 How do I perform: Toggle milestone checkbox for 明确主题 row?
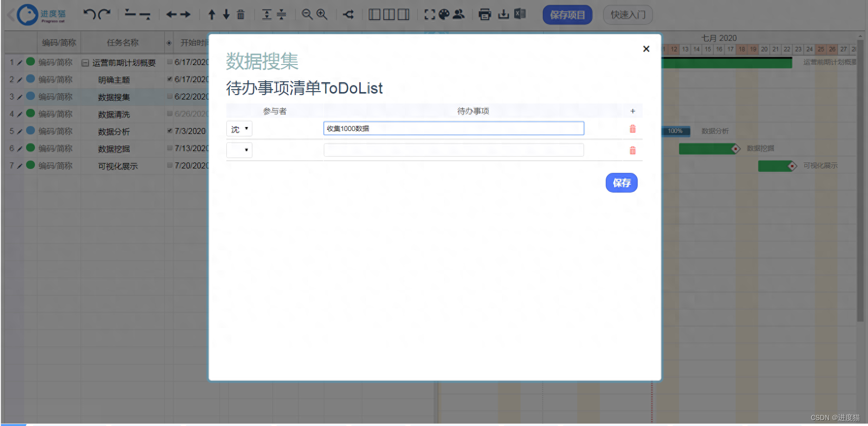tap(170, 79)
